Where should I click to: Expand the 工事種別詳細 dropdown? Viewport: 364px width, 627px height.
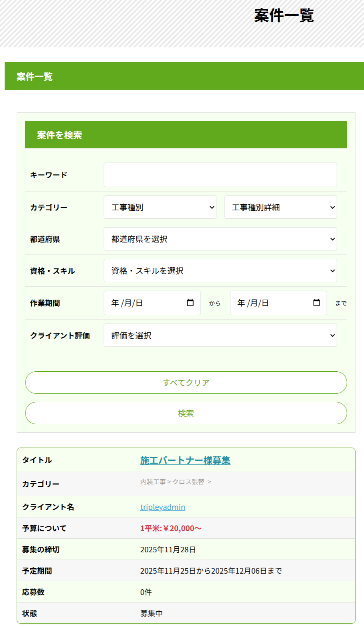tap(280, 207)
